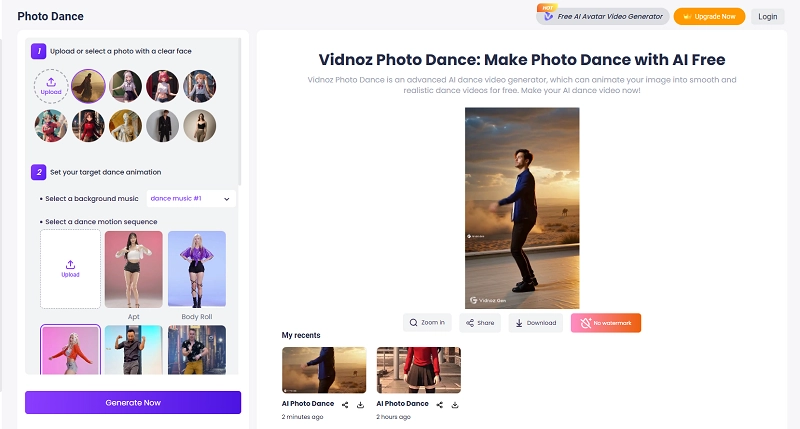
Task: Select the golden statue avatar
Action: (126, 125)
